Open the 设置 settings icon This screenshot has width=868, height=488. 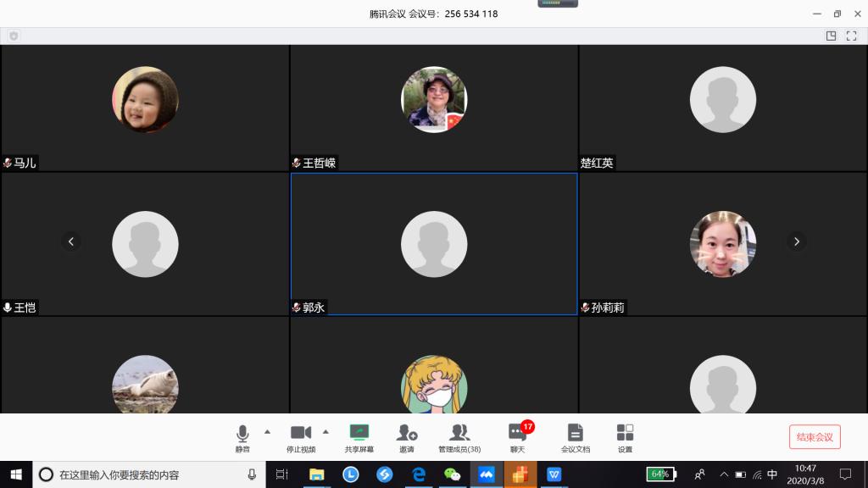[x=625, y=437]
